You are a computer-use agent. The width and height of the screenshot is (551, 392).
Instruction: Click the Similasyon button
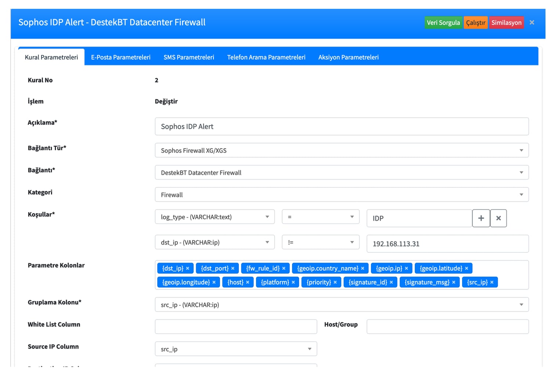point(507,22)
